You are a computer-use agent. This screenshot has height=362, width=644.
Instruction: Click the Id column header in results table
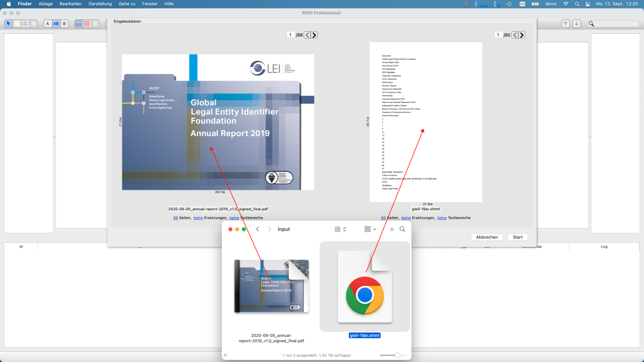pyautogui.click(x=21, y=247)
